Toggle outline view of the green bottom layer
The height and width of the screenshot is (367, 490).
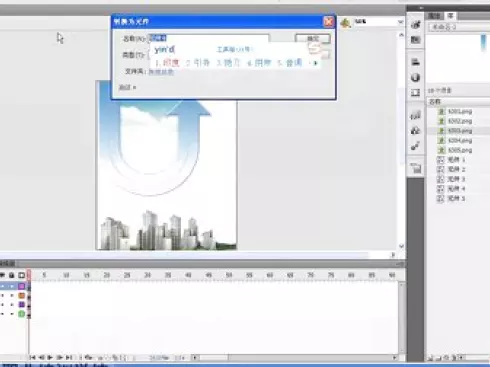[x=22, y=314]
